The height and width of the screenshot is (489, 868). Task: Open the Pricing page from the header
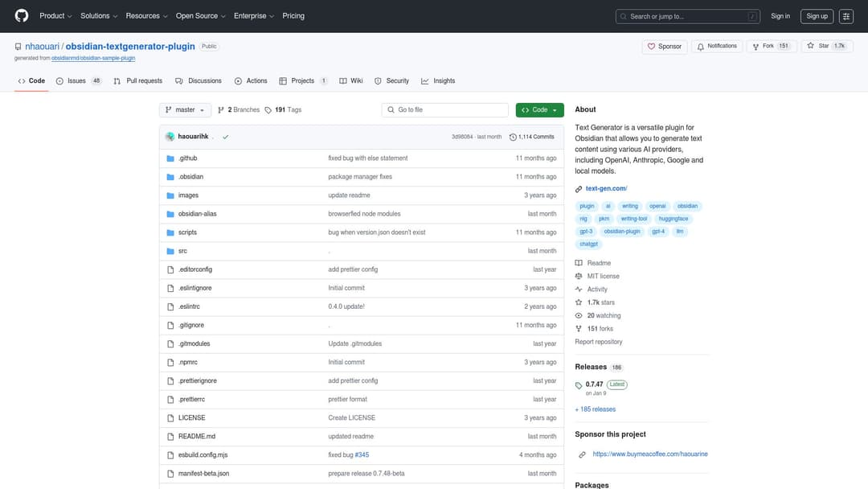click(293, 16)
